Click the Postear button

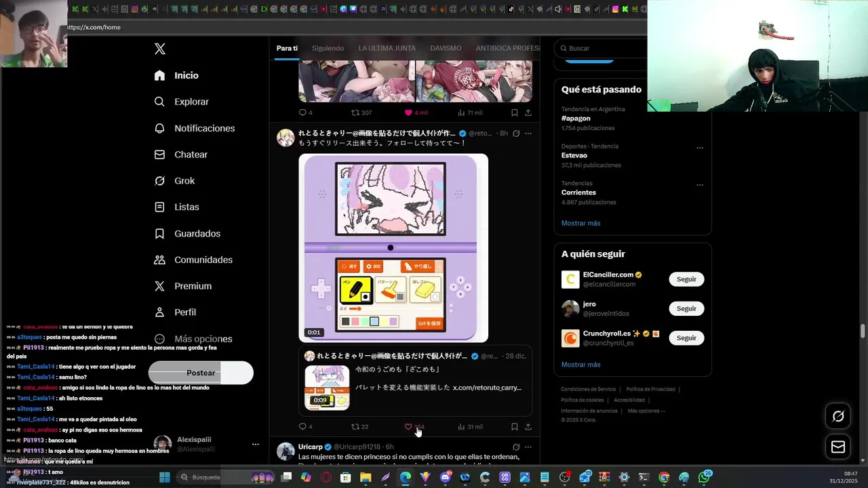click(201, 373)
